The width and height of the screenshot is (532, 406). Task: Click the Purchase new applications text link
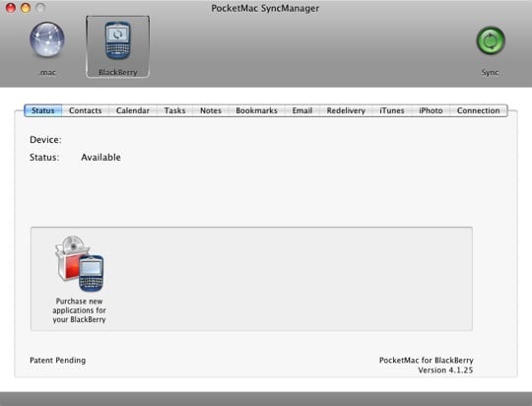pyautogui.click(x=80, y=310)
